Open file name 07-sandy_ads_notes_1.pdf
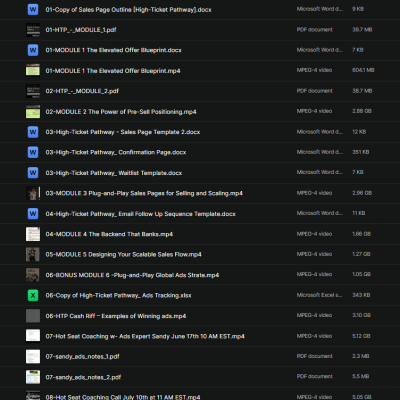Viewport: 400px width, 400px height. pos(82,357)
